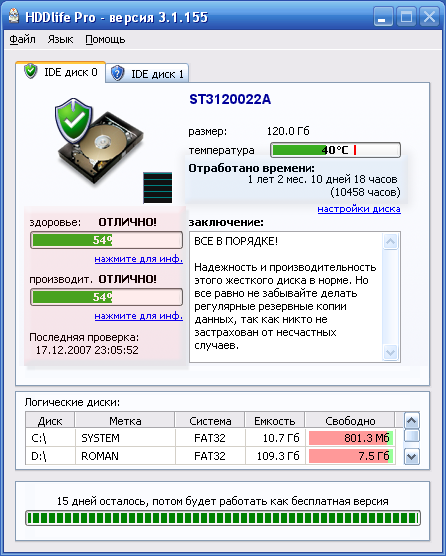This screenshot has height=556, width=446.
Task: Click scroll up arrow in заключение text box
Action: [390, 242]
